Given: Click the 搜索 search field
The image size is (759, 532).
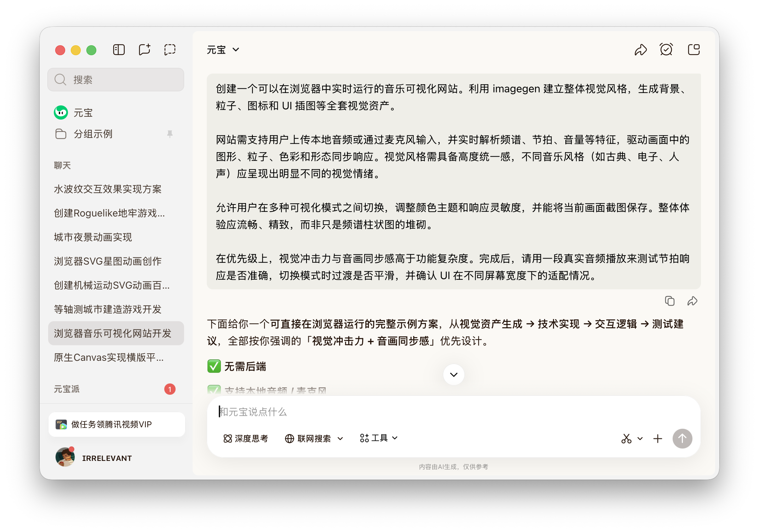Looking at the screenshot, I should click(116, 80).
